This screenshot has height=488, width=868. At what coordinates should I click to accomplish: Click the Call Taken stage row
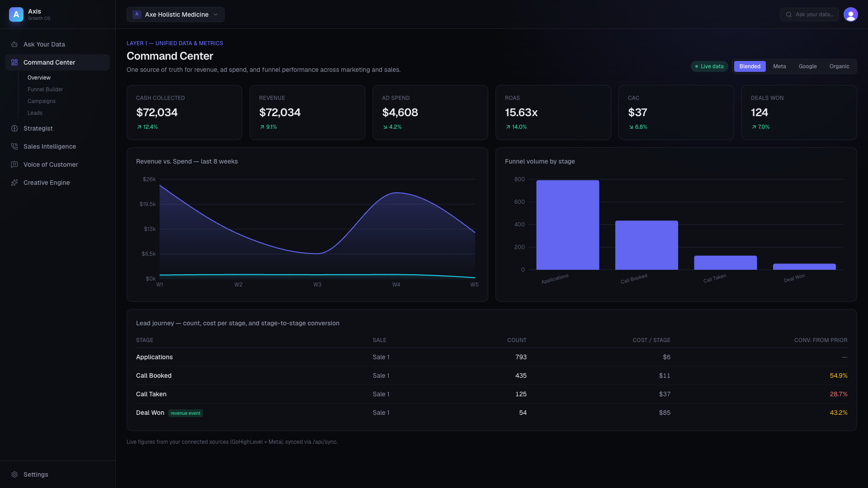click(492, 394)
